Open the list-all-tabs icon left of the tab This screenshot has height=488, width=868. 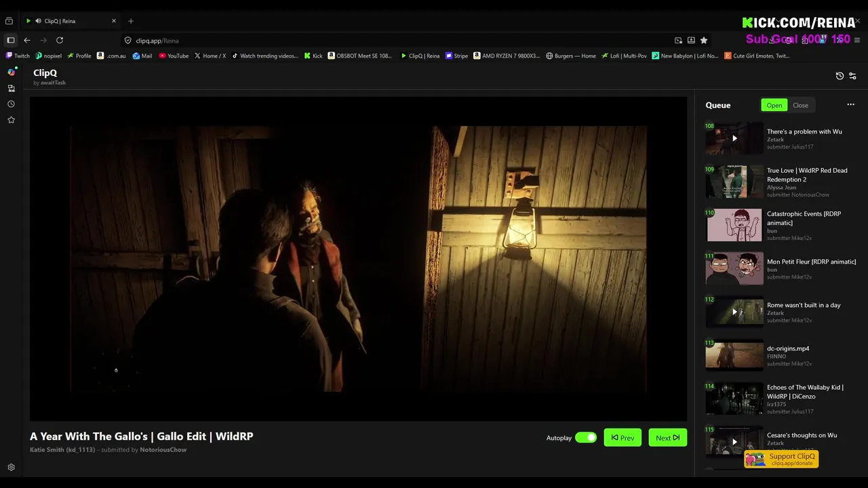9,21
